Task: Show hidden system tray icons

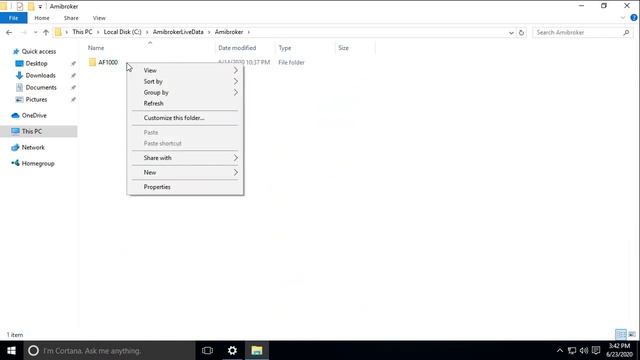Action: coord(560,350)
